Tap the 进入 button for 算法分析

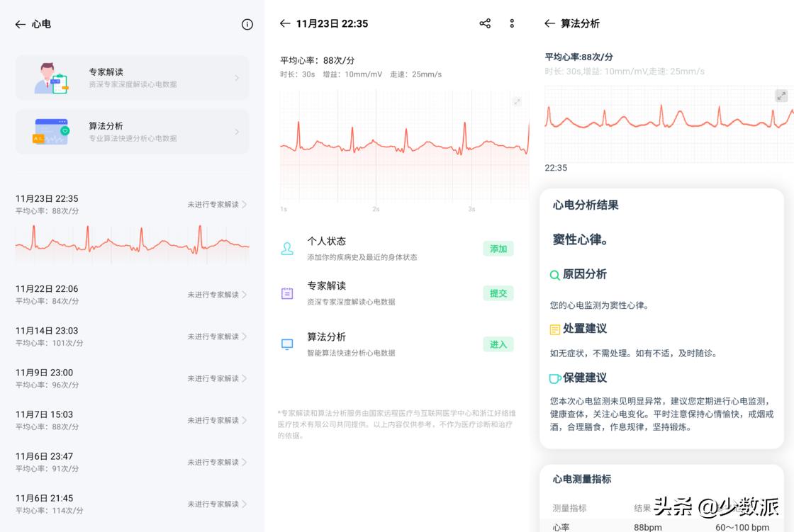point(498,344)
